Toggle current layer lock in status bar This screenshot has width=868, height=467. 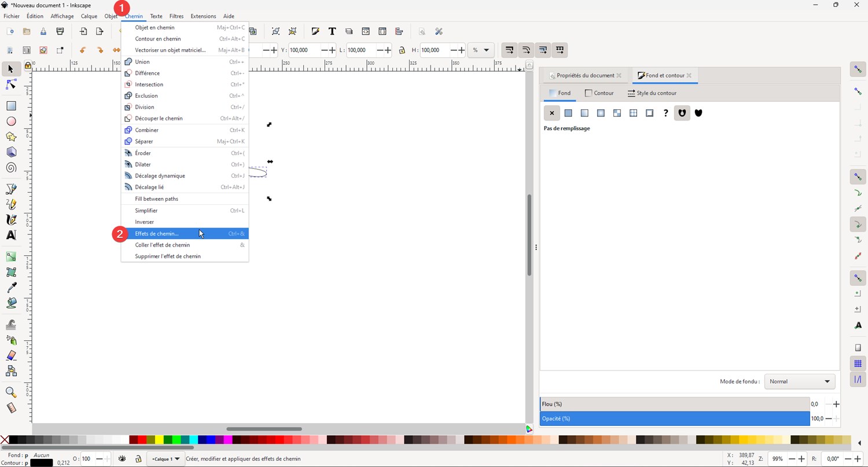click(x=138, y=459)
